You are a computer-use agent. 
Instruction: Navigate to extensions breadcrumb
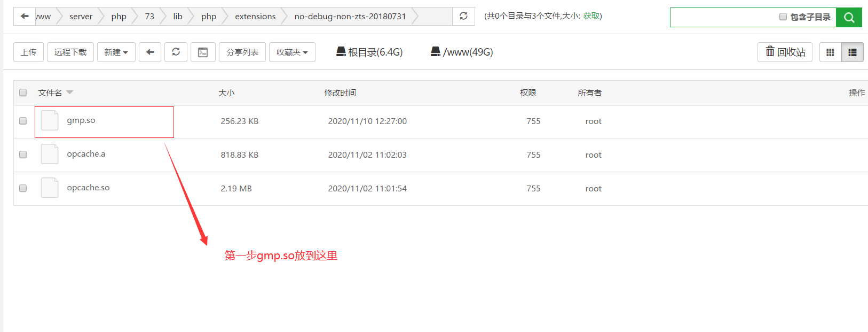click(x=255, y=17)
